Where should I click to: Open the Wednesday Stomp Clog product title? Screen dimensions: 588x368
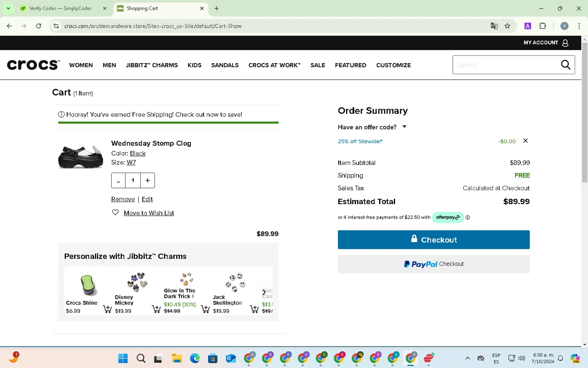coord(151,143)
